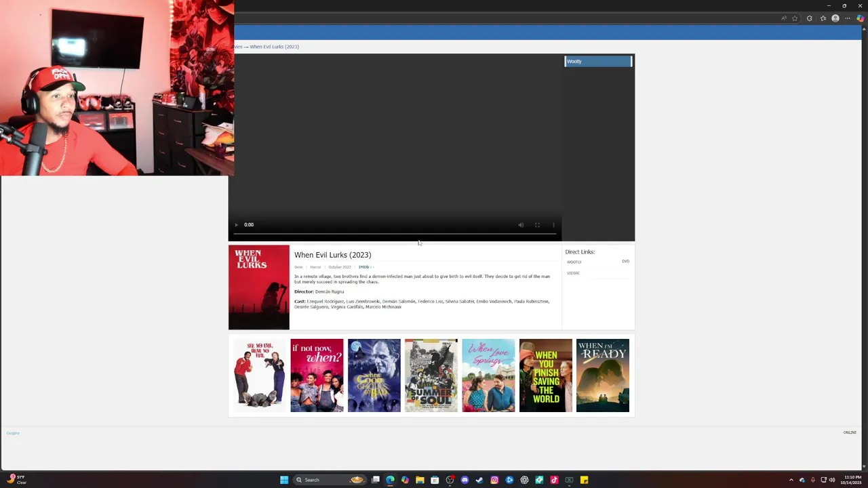This screenshot has width=868, height=488.
Task: Open the When Evil Lurks poster image
Action: coord(259,287)
